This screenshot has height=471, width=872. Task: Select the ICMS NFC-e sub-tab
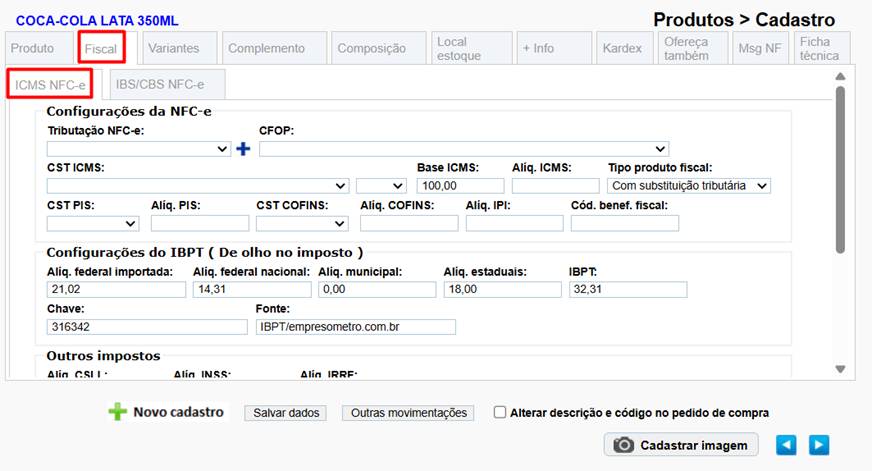point(50,85)
